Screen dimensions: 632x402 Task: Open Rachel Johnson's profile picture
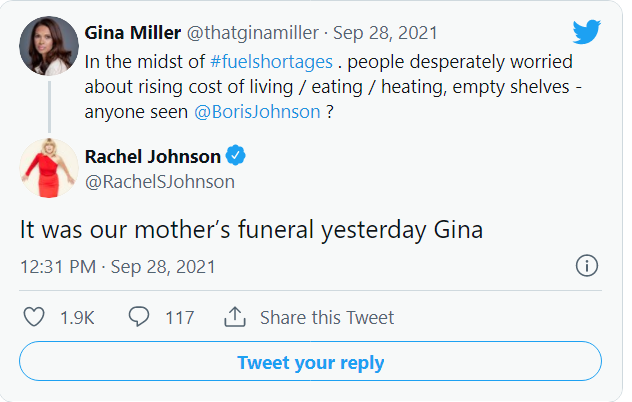tap(49, 168)
